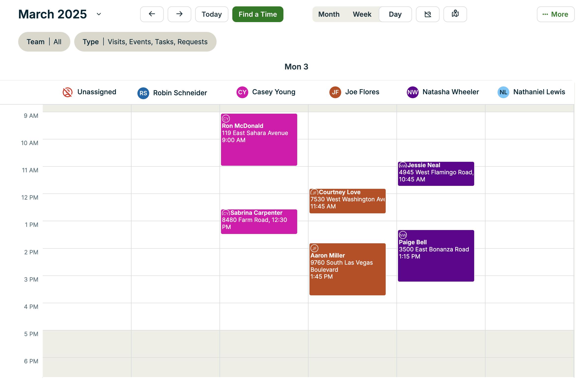The image size is (588, 382).
Task: Click the Today button
Action: tap(211, 14)
